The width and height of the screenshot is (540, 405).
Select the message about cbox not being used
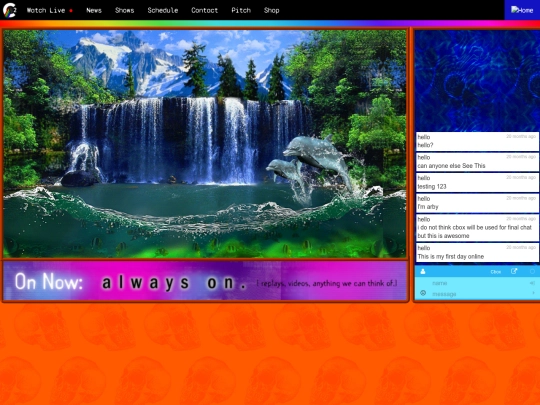477,228
